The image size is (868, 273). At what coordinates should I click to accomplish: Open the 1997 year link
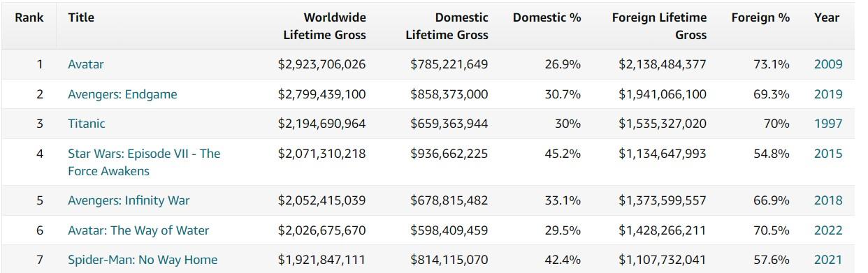[828, 124]
